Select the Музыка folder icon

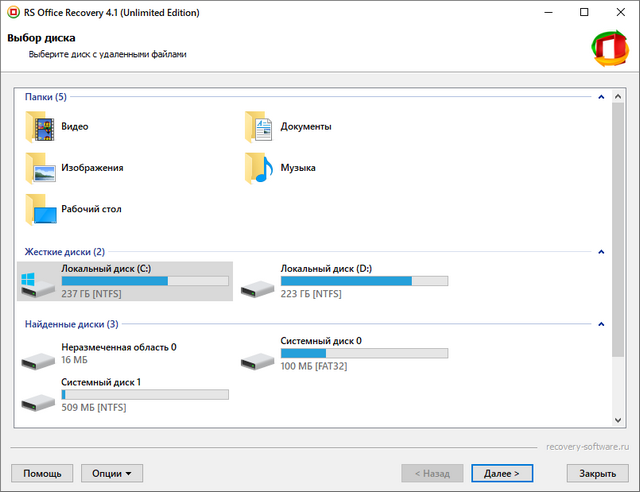click(x=259, y=168)
